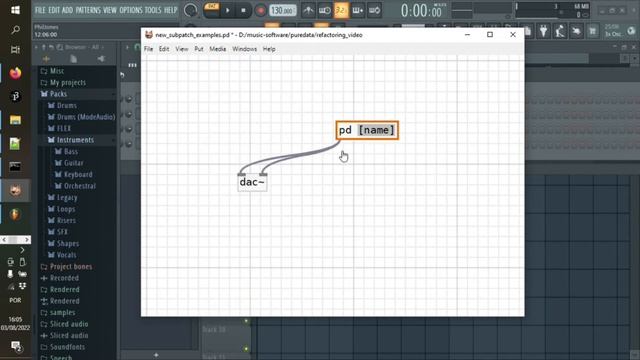Click the main volume knob beside HELP menu
Viewport: 640px width, 360px height.
coord(190,11)
